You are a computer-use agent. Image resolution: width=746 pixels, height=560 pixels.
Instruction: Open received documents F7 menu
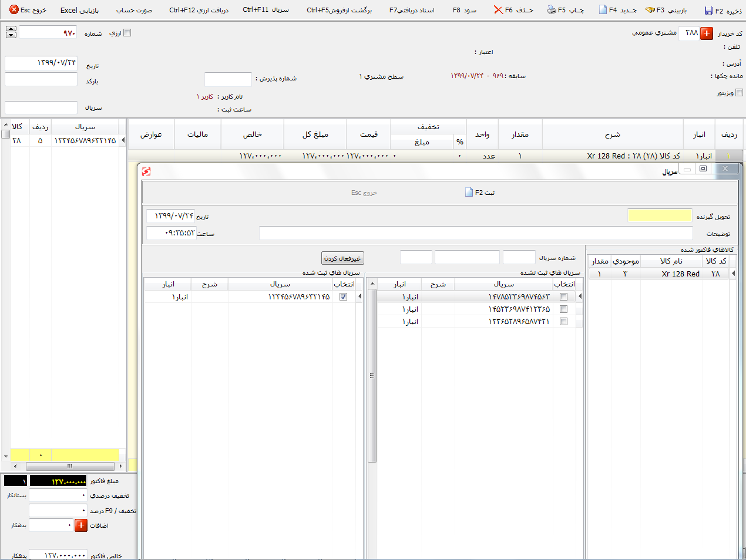tap(412, 10)
